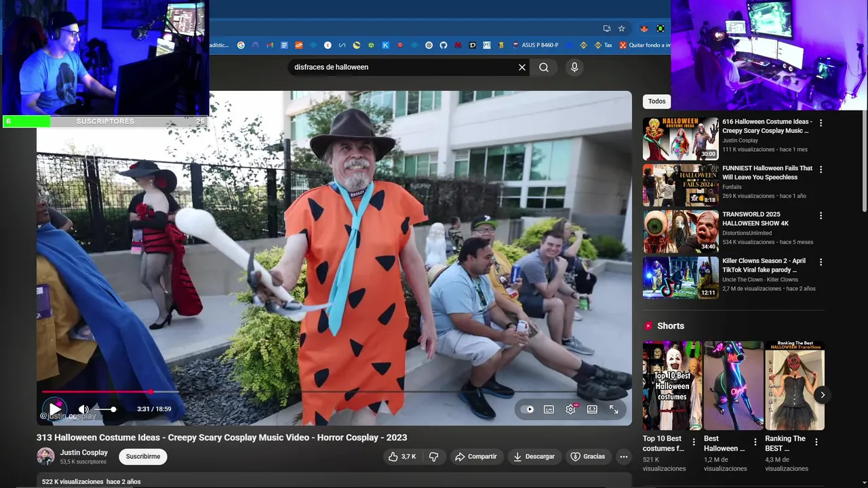
Task: Open the ASUS P B460-P bookmark
Action: [535, 45]
